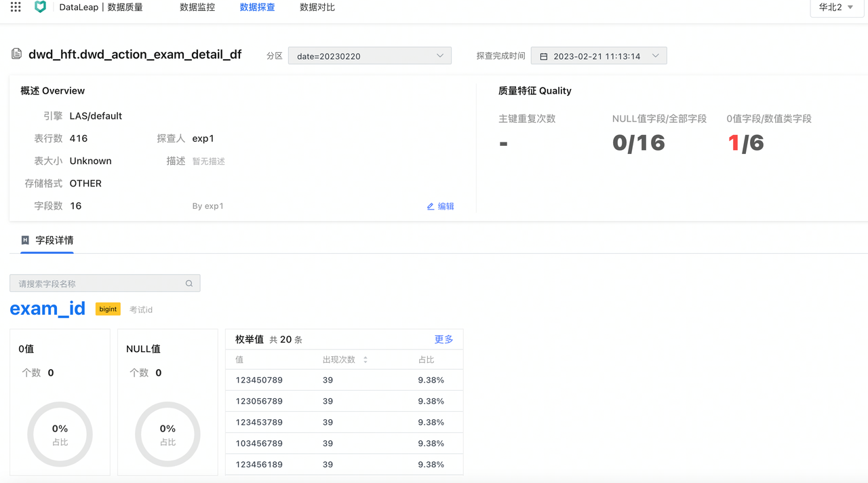Viewport: 868px width, 483px height.
Task: Click the storage format value OTHER
Action: [x=85, y=183]
